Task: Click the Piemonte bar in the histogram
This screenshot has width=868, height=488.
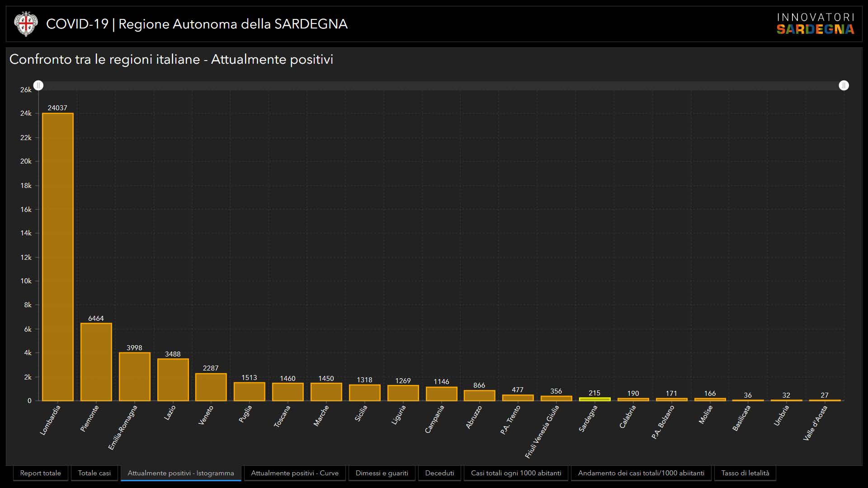Action: pyautogui.click(x=96, y=361)
